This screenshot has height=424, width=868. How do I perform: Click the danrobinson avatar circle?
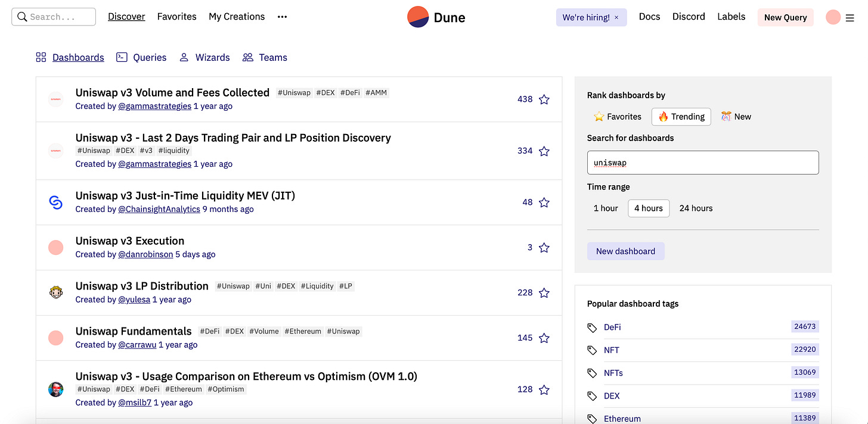(x=55, y=247)
